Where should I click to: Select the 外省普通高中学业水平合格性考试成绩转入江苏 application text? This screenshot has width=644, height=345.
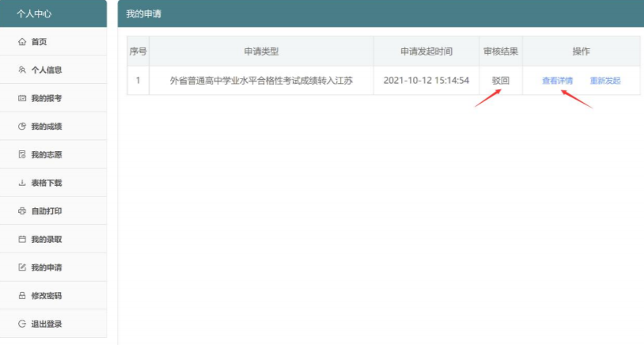261,81
